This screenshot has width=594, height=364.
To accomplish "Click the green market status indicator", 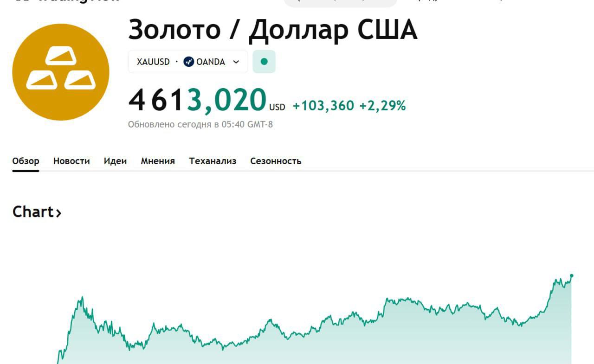I will tap(264, 61).
